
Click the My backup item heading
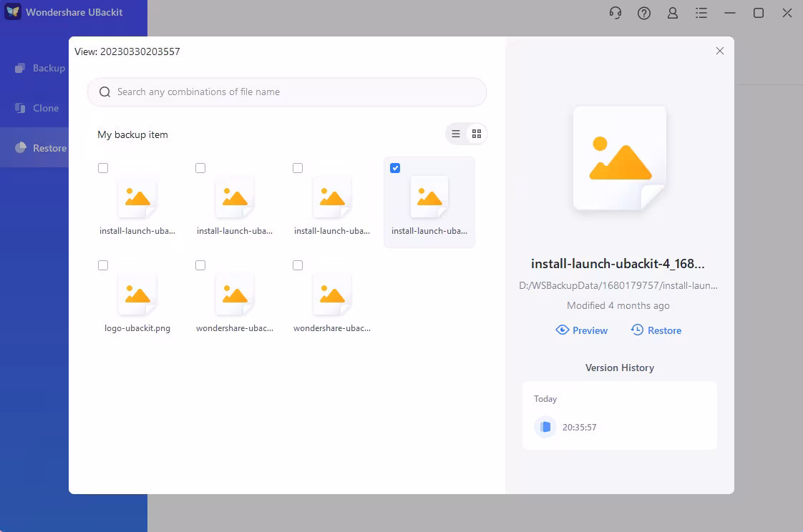tap(132, 134)
